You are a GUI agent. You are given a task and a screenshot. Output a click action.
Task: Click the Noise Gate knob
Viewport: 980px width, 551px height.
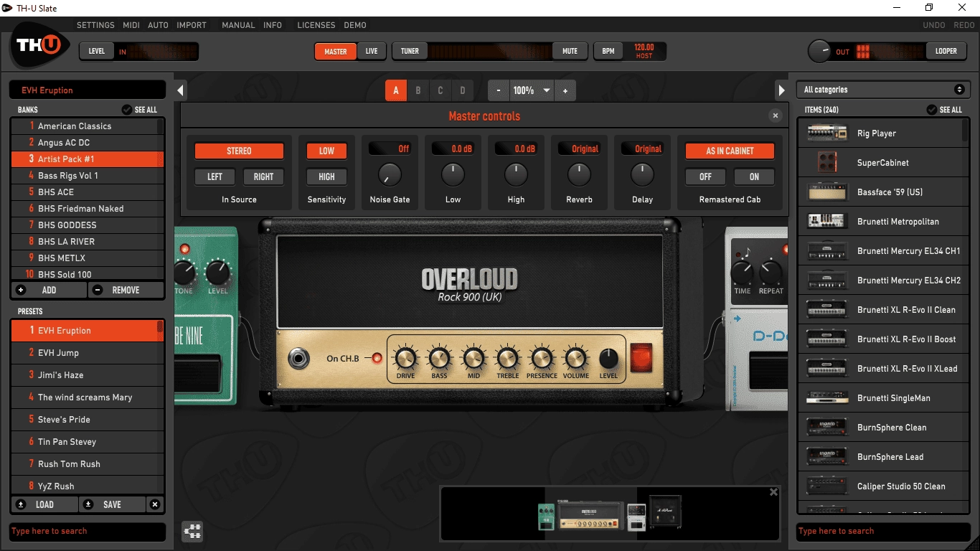[x=390, y=174]
